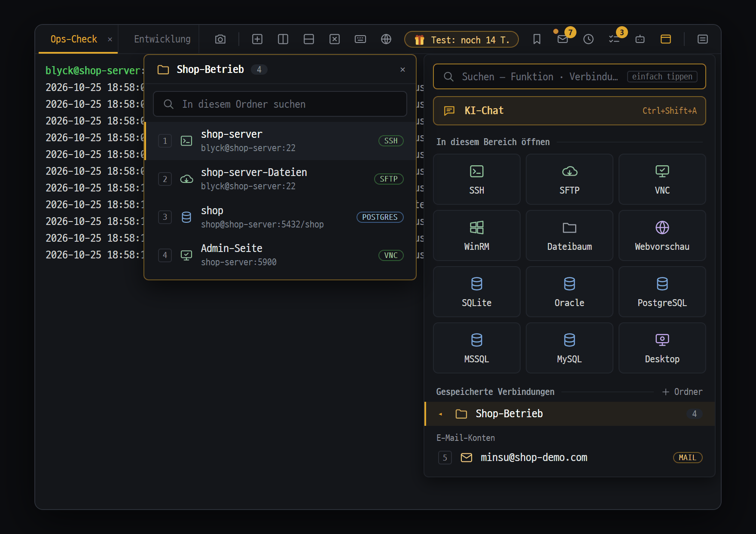Viewport: 756px width, 534px height.
Task: Collapse the Shop-Betrieb folder in saved connections
Action: pyautogui.click(x=570, y=414)
